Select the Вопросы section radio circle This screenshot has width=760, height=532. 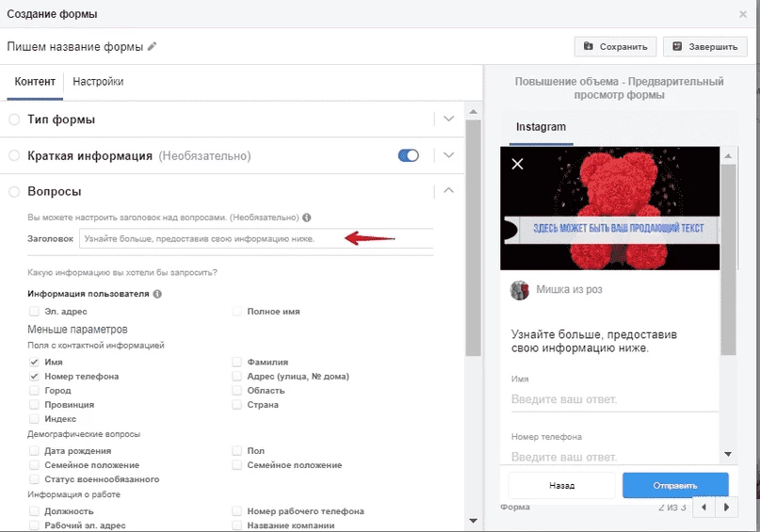click(14, 192)
